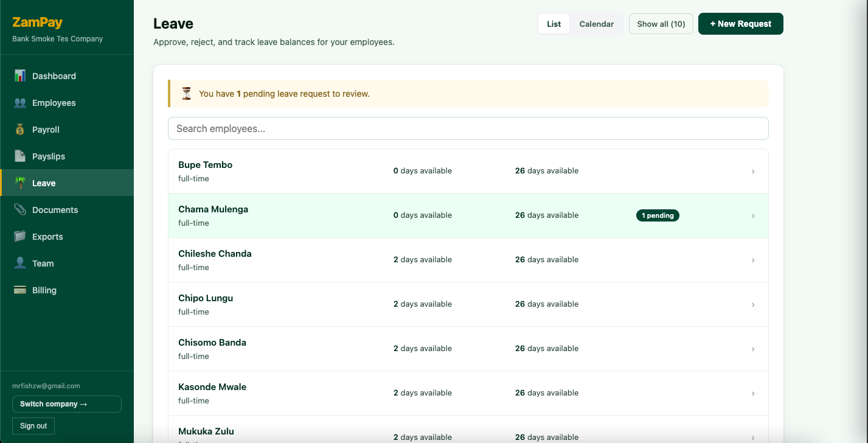Click the Leave palm tree icon

pyautogui.click(x=20, y=183)
